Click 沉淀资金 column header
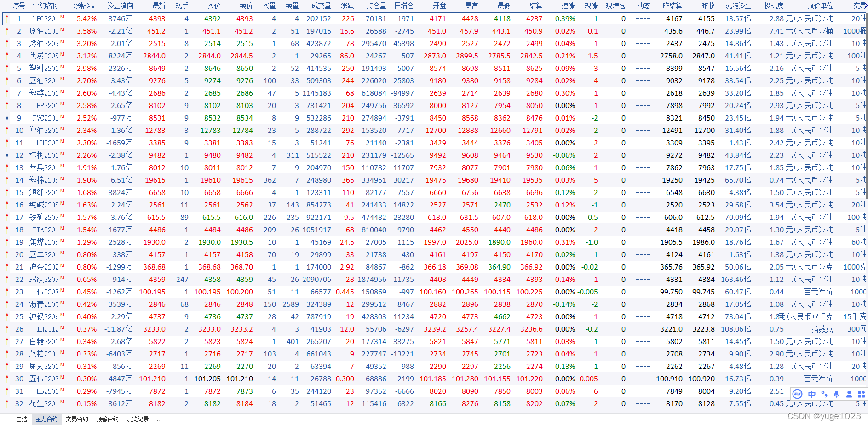The width and height of the screenshot is (868, 425). tap(738, 6)
